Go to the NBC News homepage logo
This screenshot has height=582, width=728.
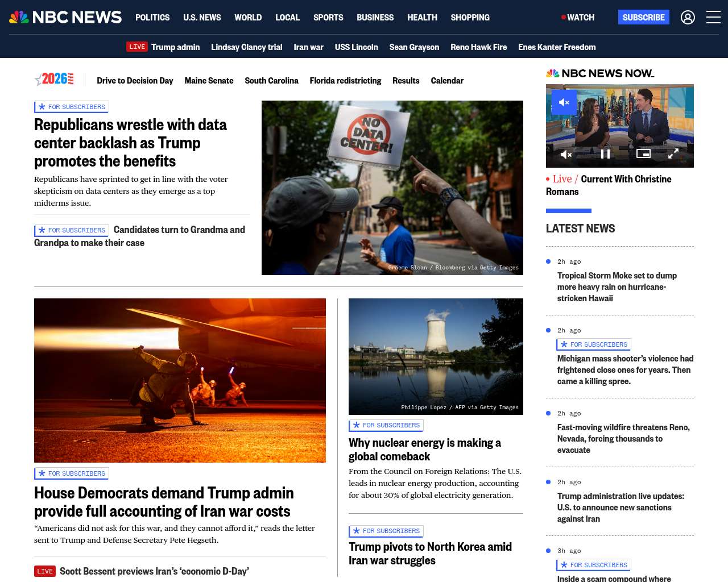pos(65,17)
